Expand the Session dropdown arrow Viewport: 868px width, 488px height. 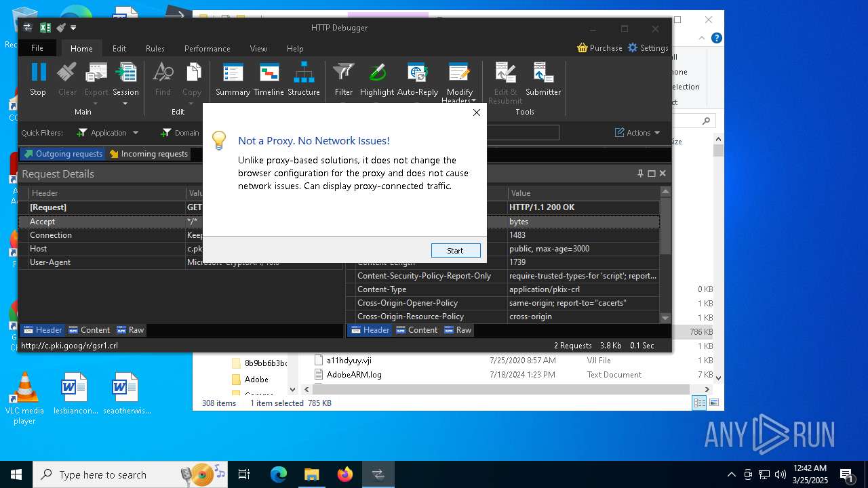(125, 104)
